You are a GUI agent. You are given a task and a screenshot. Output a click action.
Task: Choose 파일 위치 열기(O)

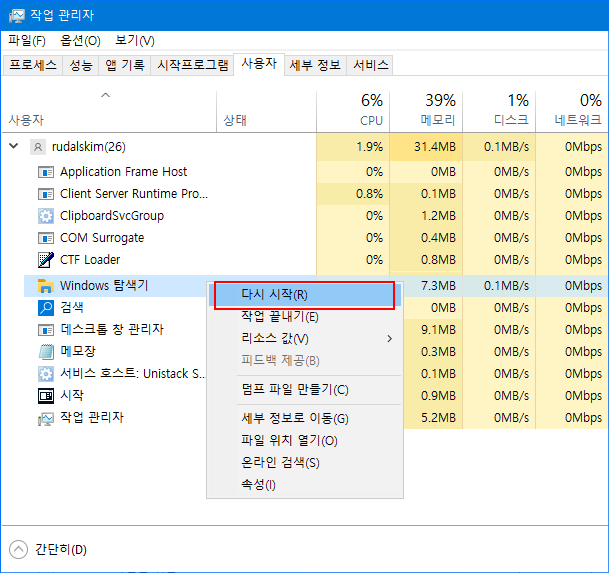point(304,441)
